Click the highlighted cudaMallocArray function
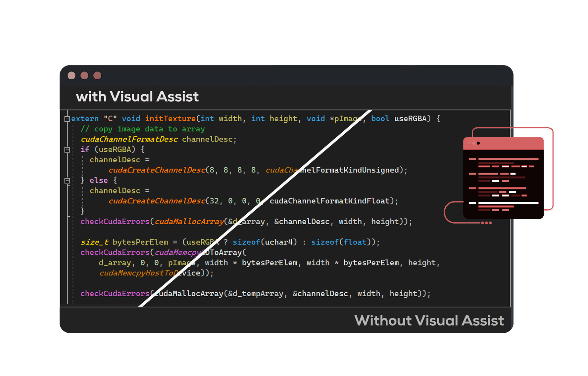The height and width of the screenshot is (376, 588). 189,222
